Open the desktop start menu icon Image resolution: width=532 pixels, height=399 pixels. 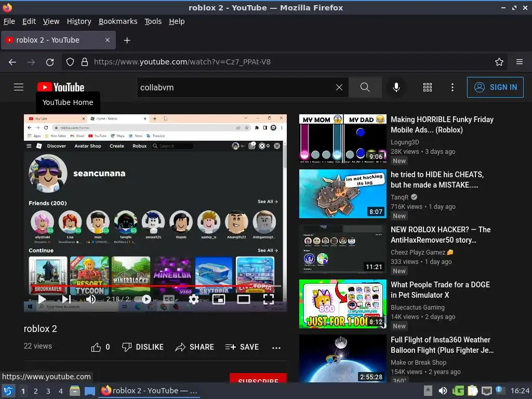(8, 391)
